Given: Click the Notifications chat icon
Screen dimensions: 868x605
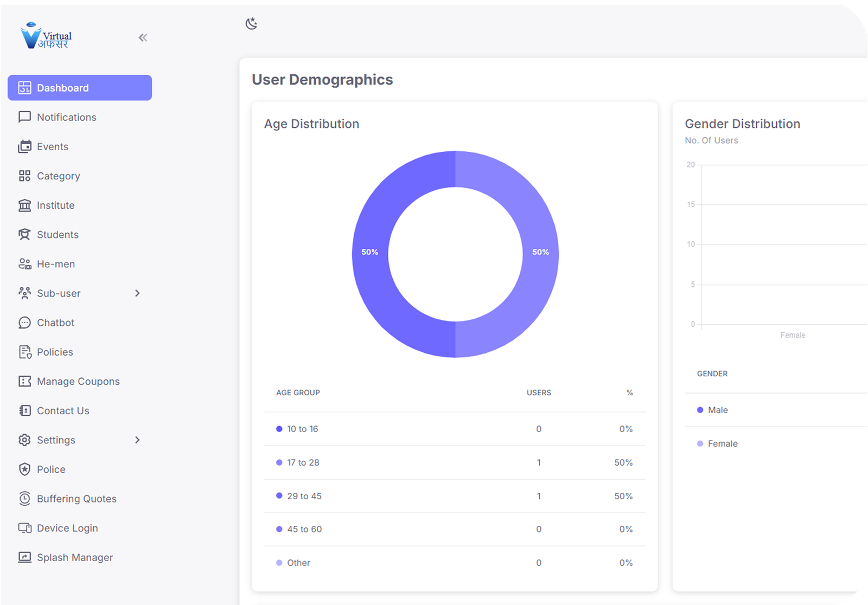Looking at the screenshot, I should coord(24,117).
